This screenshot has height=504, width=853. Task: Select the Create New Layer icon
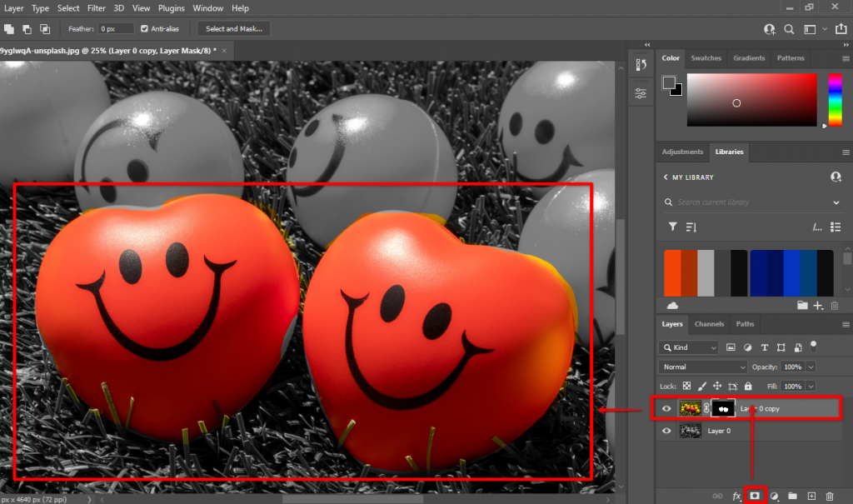pyautogui.click(x=812, y=496)
